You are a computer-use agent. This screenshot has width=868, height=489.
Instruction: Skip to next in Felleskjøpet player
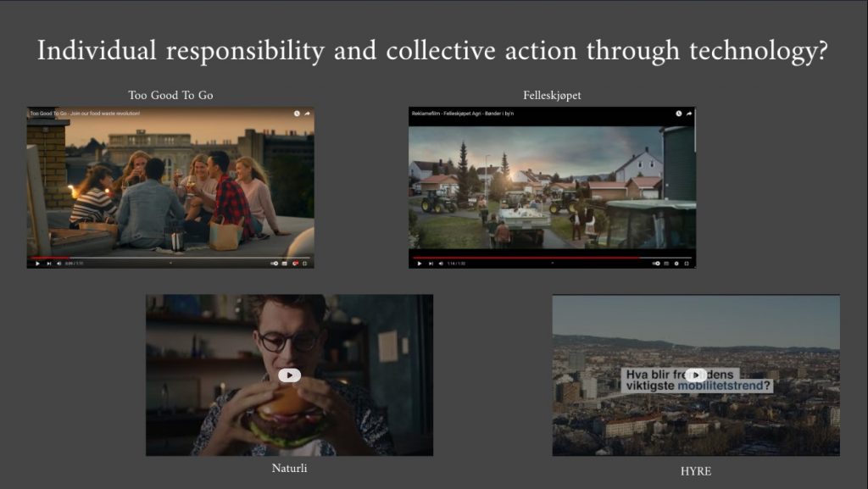431,264
